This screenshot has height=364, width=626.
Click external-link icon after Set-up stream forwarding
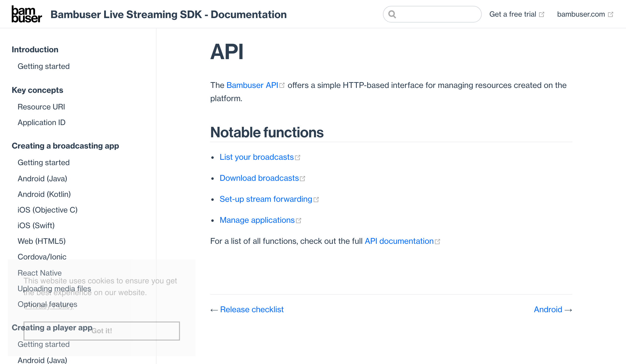(316, 200)
